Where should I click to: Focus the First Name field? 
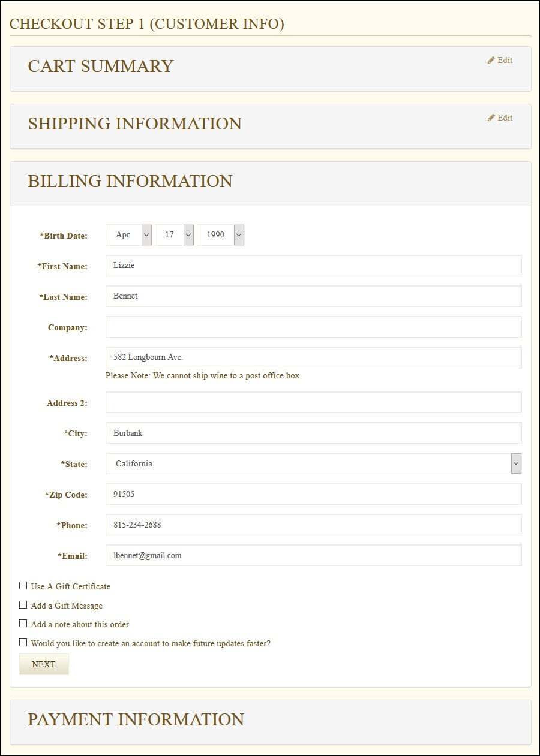coord(314,266)
